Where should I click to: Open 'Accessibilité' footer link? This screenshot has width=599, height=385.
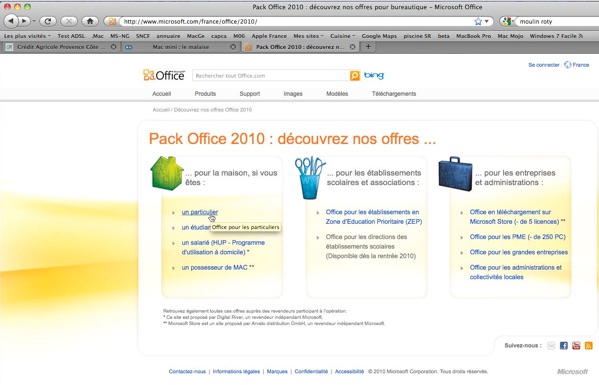(349, 371)
